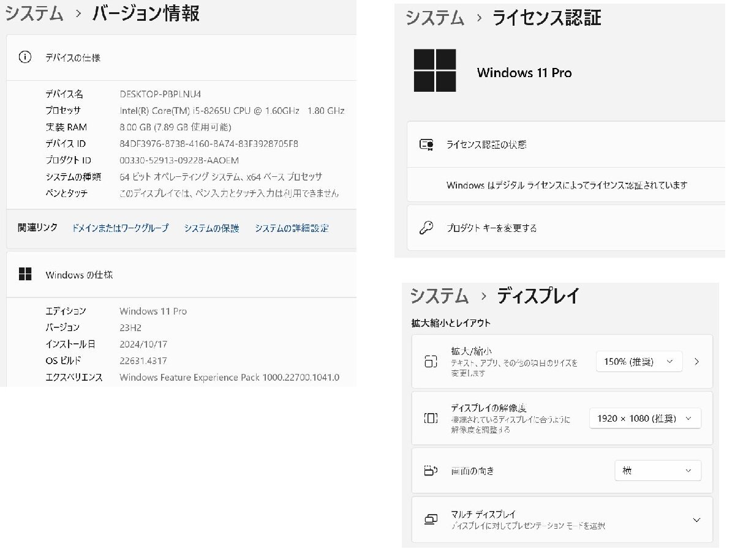Open システムの保護 link
735x560 pixels.
pyautogui.click(x=211, y=228)
